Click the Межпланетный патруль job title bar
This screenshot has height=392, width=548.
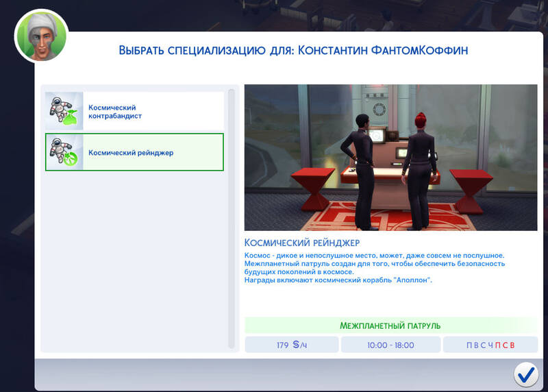(x=390, y=326)
